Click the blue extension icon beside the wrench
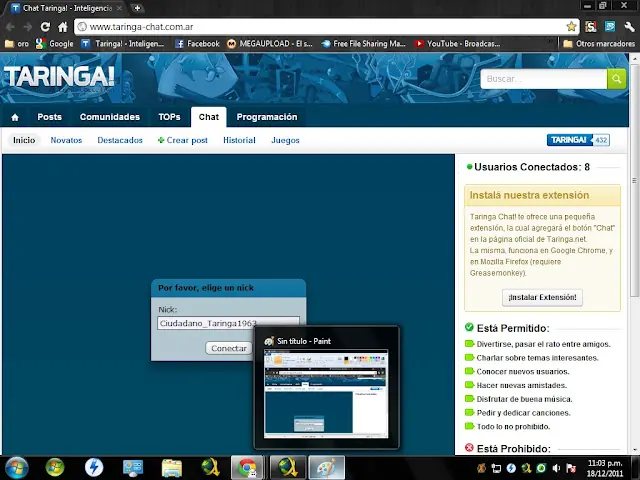 pos(610,27)
